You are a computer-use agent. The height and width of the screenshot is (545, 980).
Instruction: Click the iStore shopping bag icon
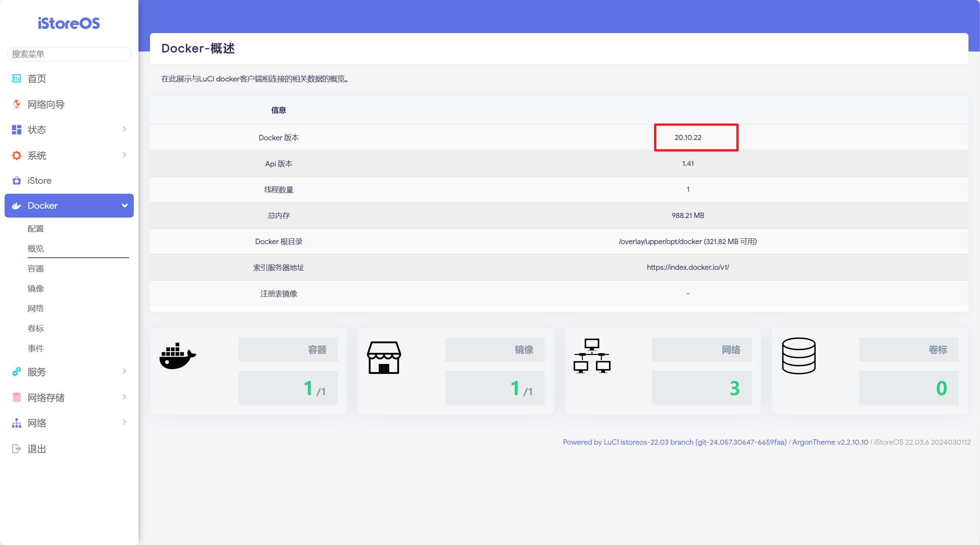[17, 181]
